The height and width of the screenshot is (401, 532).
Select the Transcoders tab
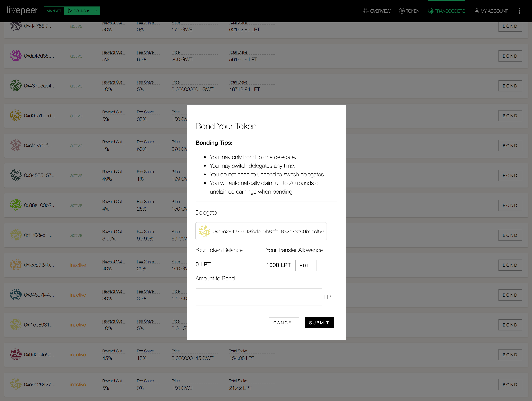coord(446,11)
